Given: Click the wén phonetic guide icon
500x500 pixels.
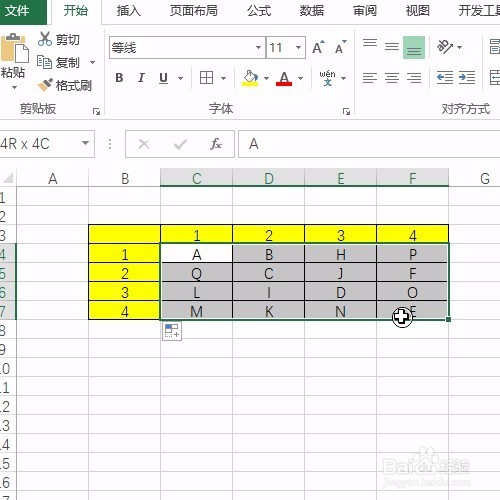Looking at the screenshot, I should 327,78.
